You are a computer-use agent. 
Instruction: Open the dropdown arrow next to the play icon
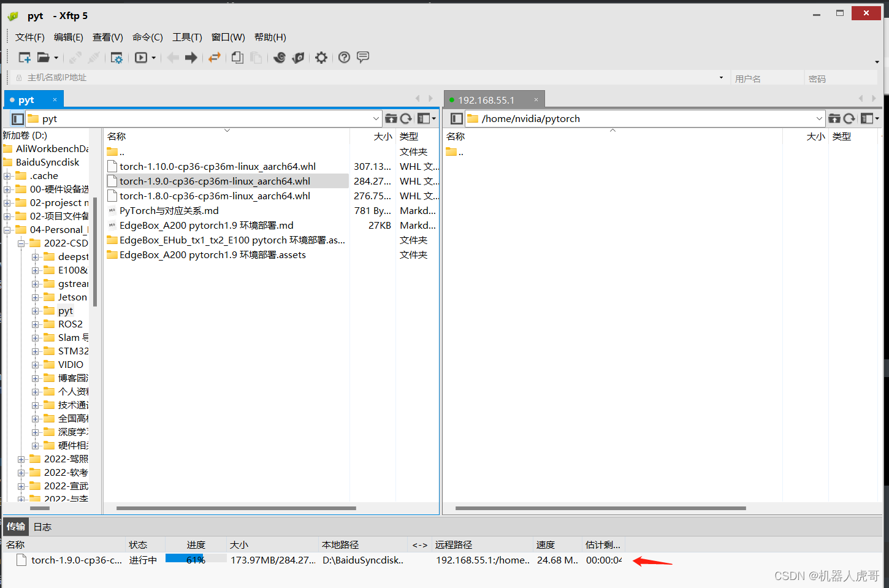click(153, 58)
